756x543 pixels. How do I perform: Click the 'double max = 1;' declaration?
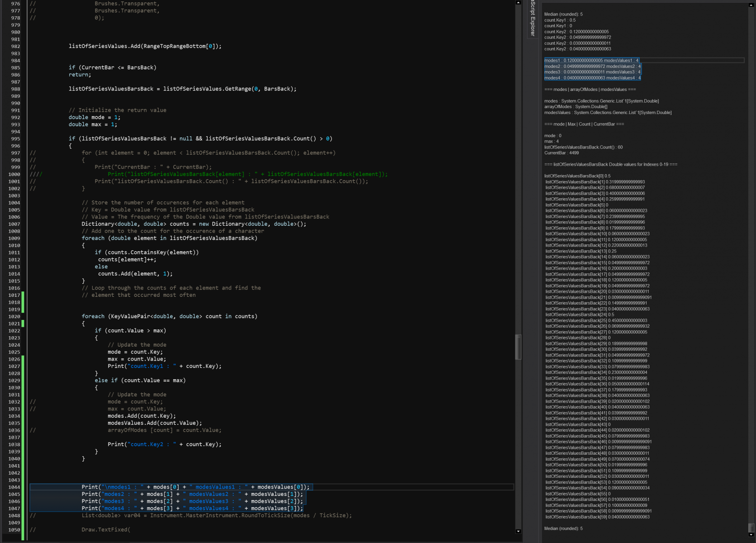(93, 124)
